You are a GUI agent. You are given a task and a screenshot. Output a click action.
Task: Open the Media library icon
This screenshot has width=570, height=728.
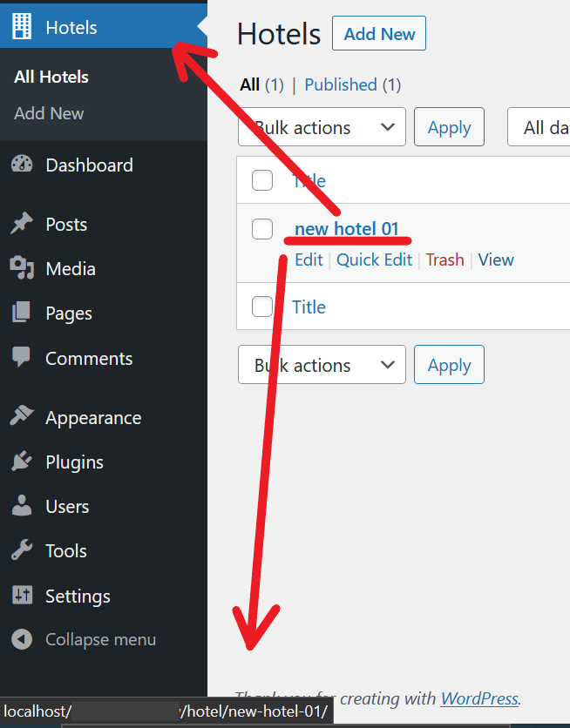point(22,267)
